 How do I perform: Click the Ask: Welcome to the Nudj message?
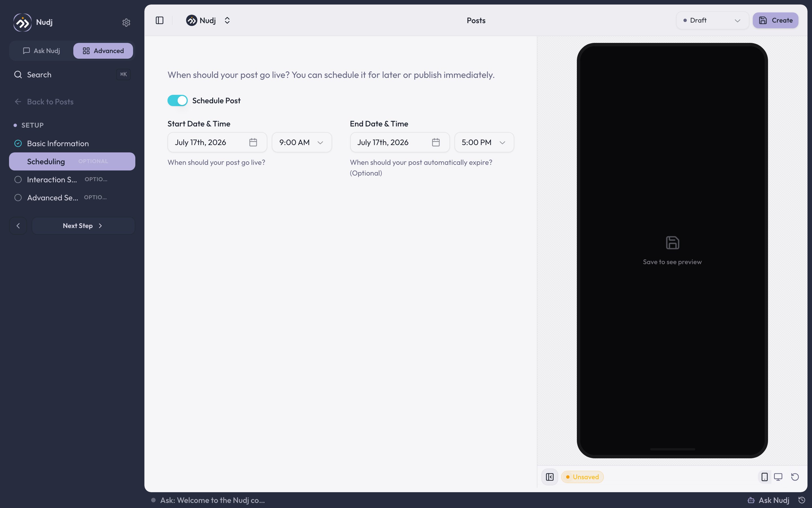tap(212, 500)
